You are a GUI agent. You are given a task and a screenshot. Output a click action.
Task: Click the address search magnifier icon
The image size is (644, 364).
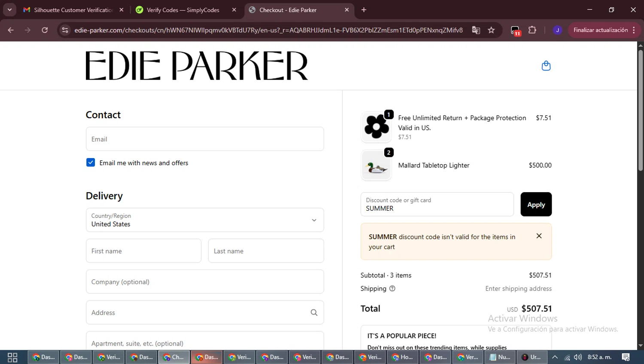point(314,312)
